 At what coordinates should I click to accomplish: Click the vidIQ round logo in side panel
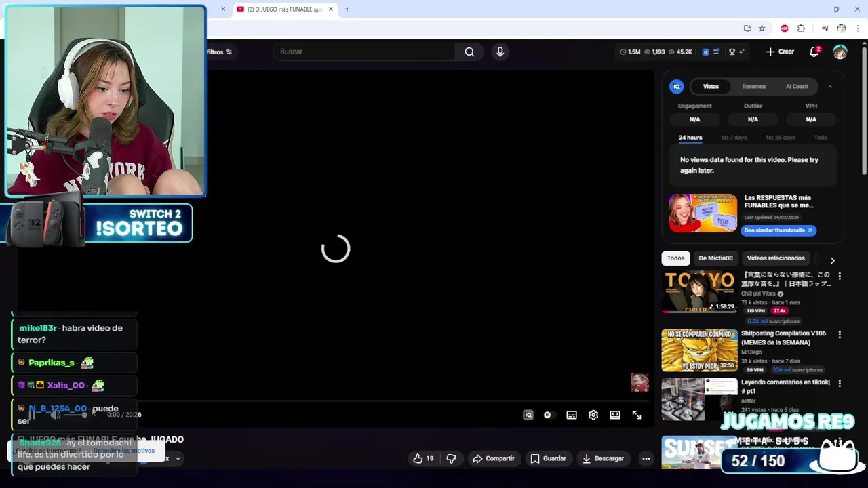pyautogui.click(x=677, y=86)
